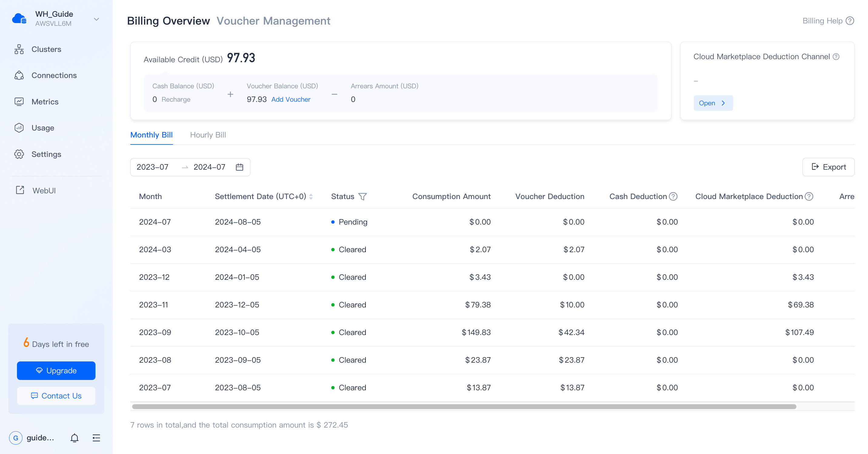Click the table's horizontal scrollbar
Viewport: 868px width, 454px height.
click(464, 406)
